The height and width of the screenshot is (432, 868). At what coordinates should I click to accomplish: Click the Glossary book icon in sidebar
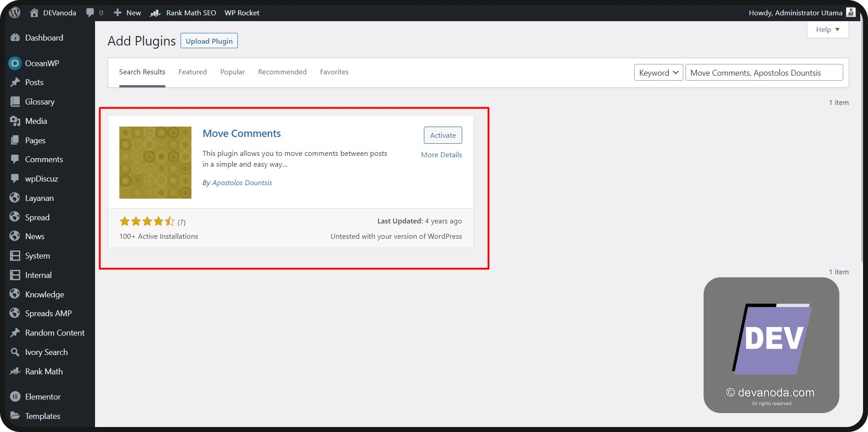(15, 101)
